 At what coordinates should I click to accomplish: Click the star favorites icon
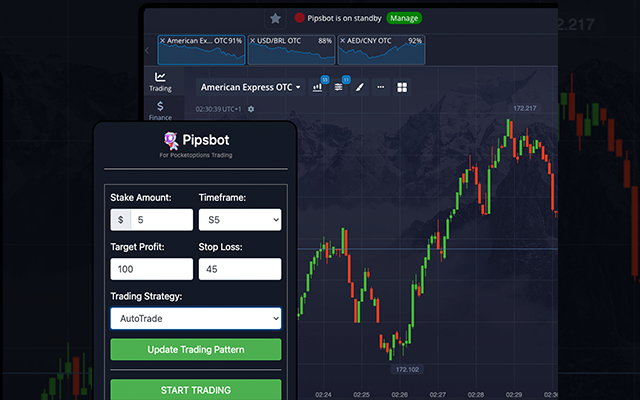[x=275, y=18]
